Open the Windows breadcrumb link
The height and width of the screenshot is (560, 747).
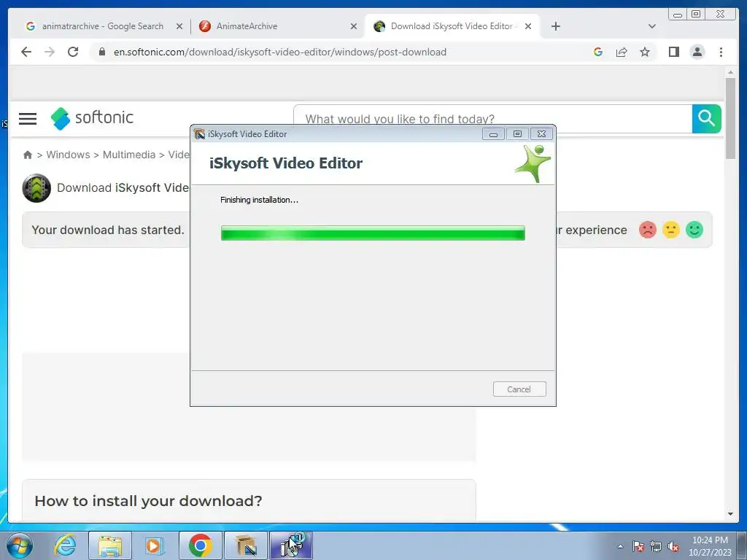coord(68,155)
